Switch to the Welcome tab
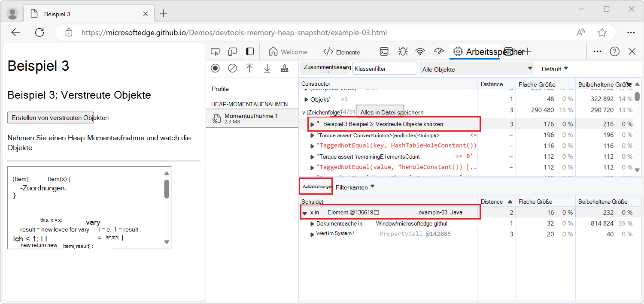 [288, 52]
